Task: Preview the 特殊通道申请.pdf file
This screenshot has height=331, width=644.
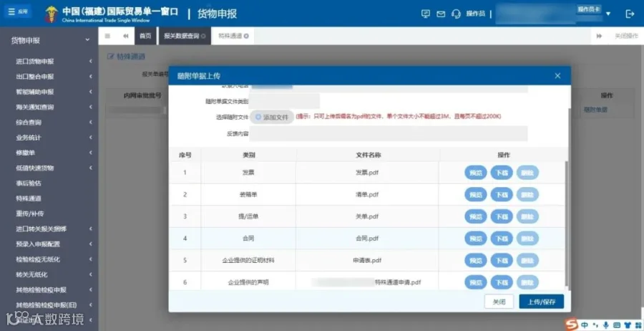Action: [476, 282]
